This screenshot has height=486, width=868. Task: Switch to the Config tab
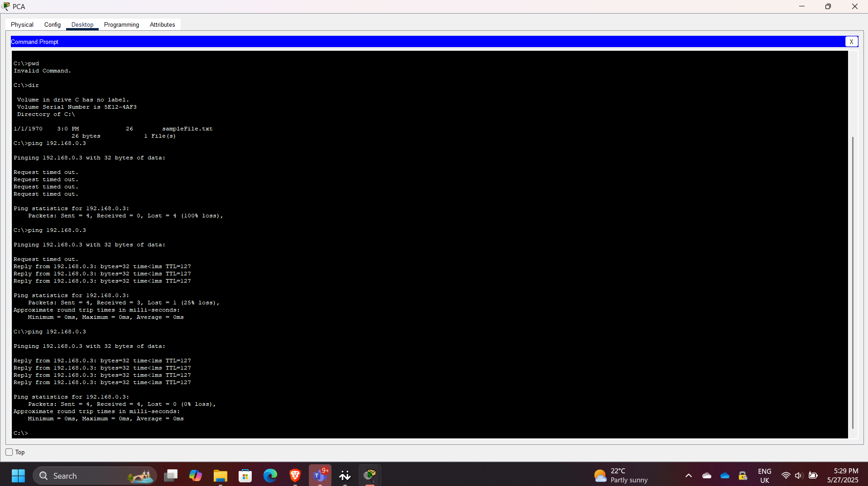[52, 24]
